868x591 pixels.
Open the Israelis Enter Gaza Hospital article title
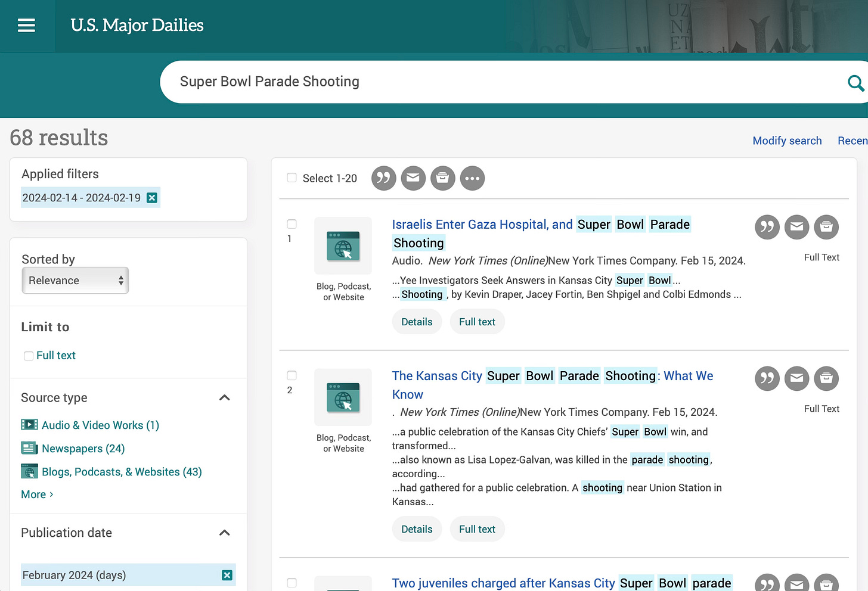click(541, 234)
